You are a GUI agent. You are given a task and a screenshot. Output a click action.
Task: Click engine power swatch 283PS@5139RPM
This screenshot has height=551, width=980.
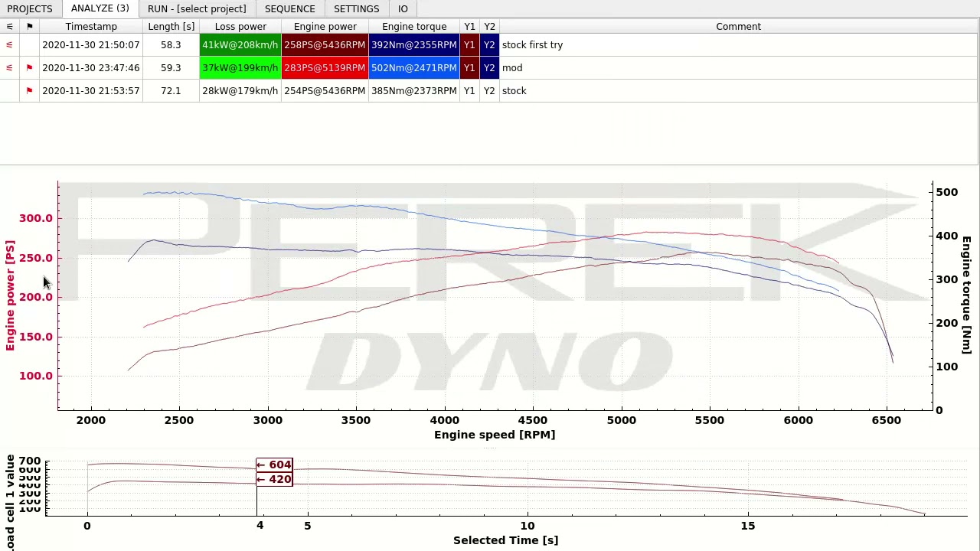click(x=325, y=67)
